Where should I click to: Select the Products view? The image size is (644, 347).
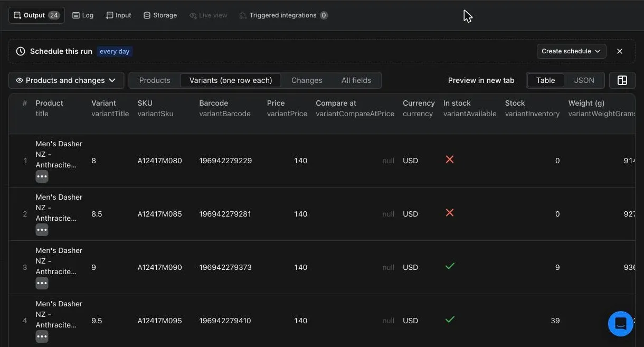pos(155,80)
